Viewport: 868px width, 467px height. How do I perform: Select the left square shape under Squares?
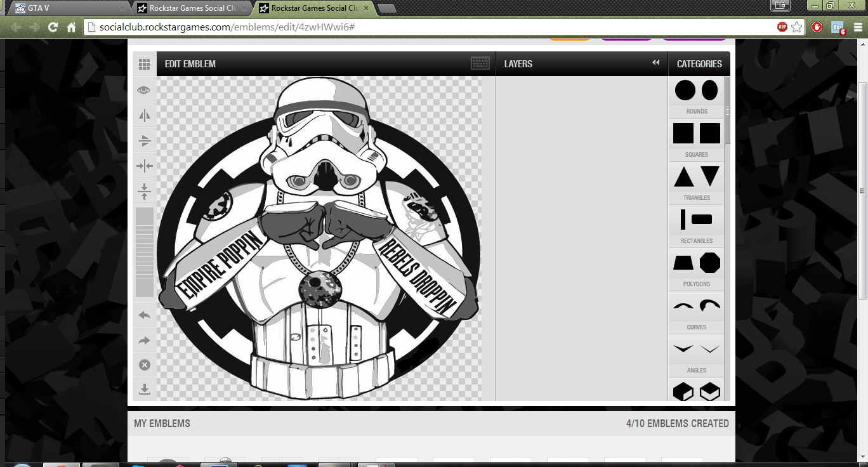(683, 133)
